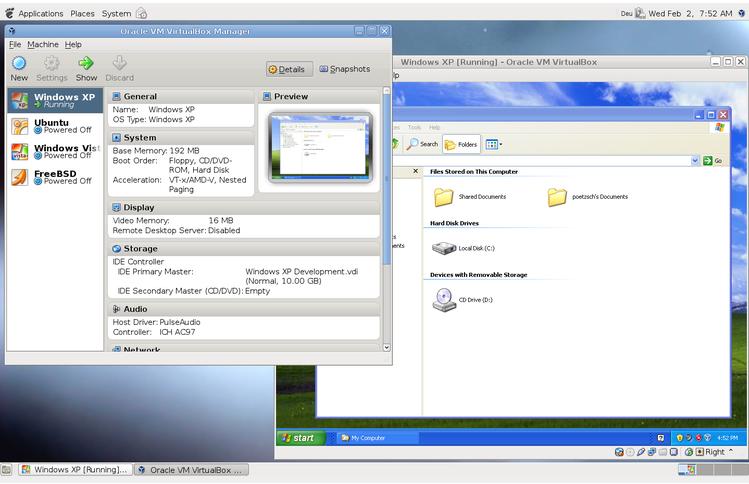Click the Network section header

pos(245,349)
